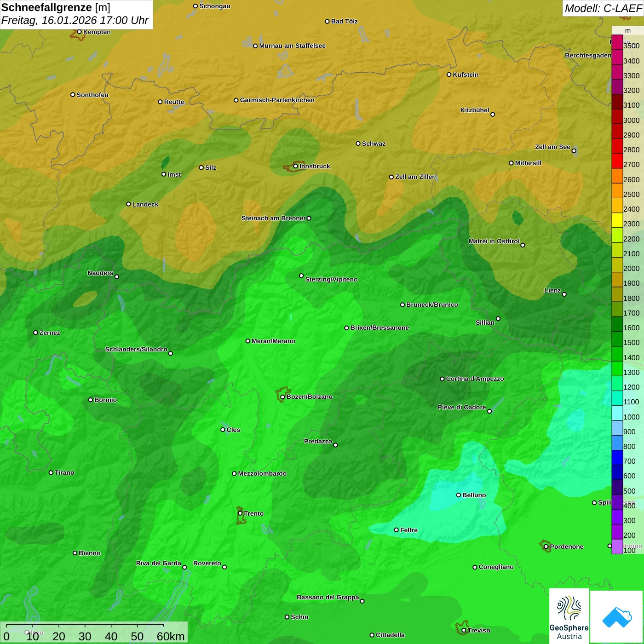Click the 'Sillian' town label

485,322
